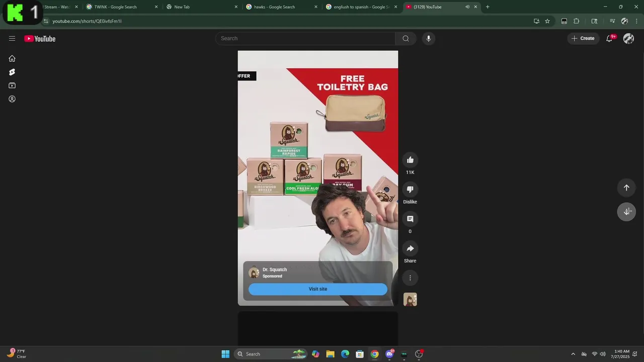Open Copilot from the taskbar
The width and height of the screenshot is (644, 362).
click(x=315, y=354)
